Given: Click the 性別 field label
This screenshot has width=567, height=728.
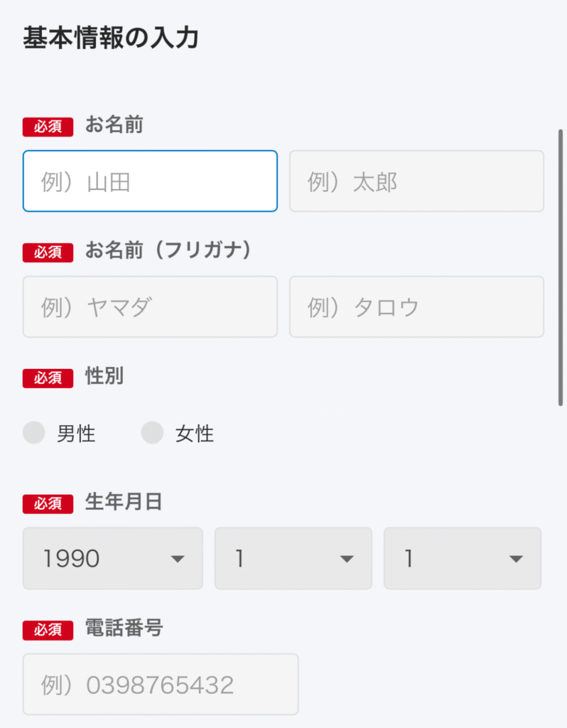Looking at the screenshot, I should 104,377.
